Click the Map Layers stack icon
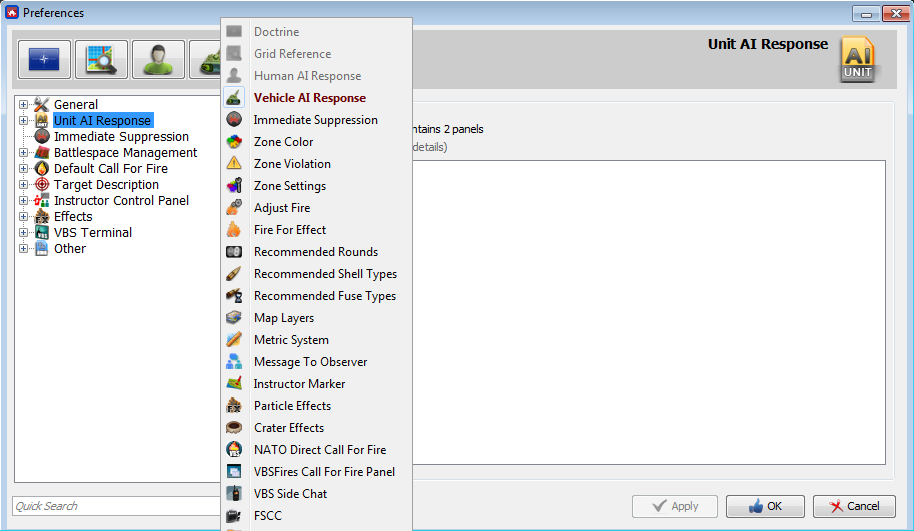914x531 pixels. [x=234, y=318]
